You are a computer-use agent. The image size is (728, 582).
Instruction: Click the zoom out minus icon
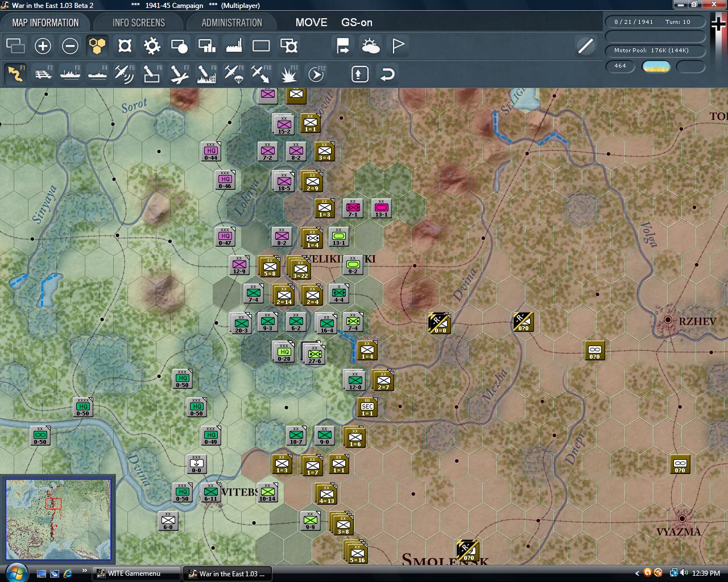70,46
